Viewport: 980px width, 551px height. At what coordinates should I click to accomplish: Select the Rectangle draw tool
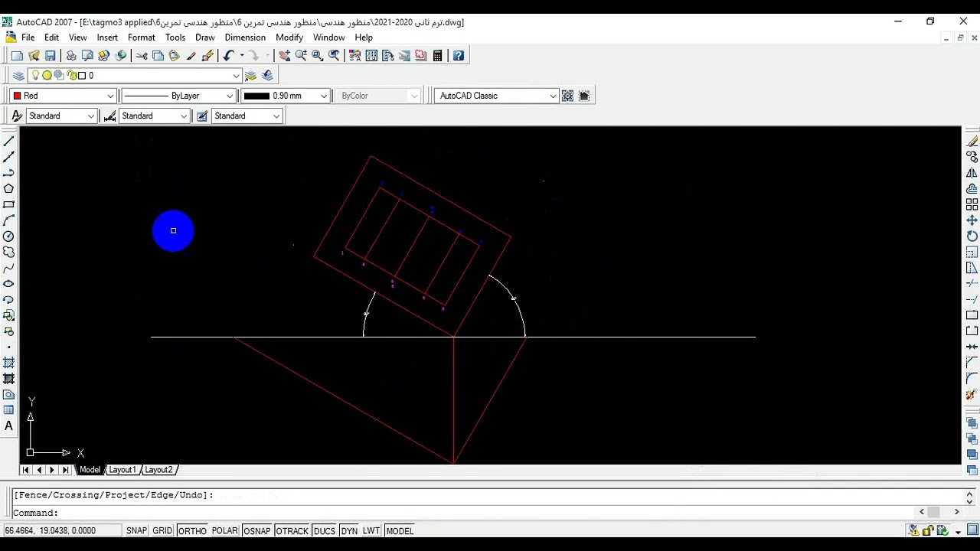[x=8, y=204]
